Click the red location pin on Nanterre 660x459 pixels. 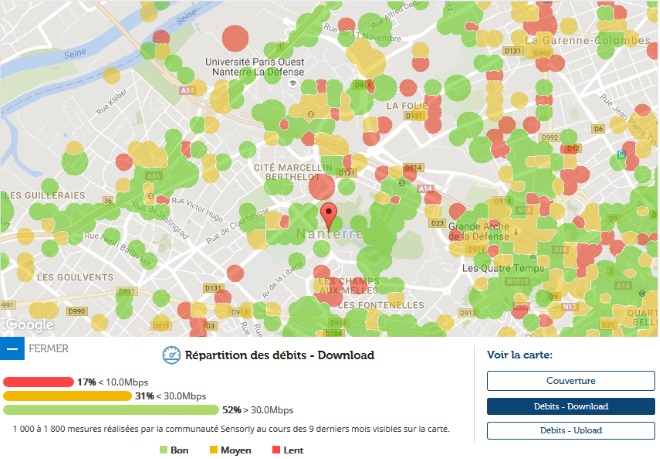point(328,214)
